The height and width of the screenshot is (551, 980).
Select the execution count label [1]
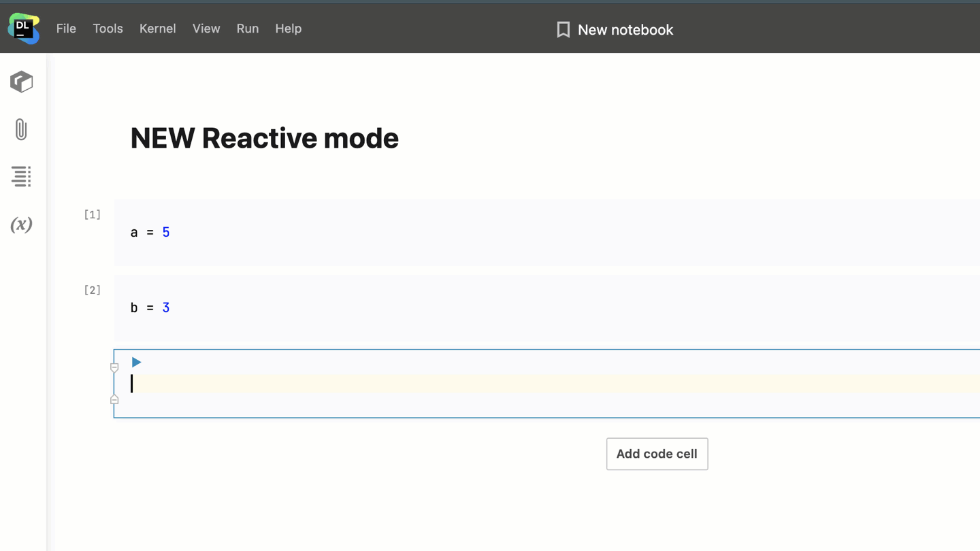(x=93, y=215)
